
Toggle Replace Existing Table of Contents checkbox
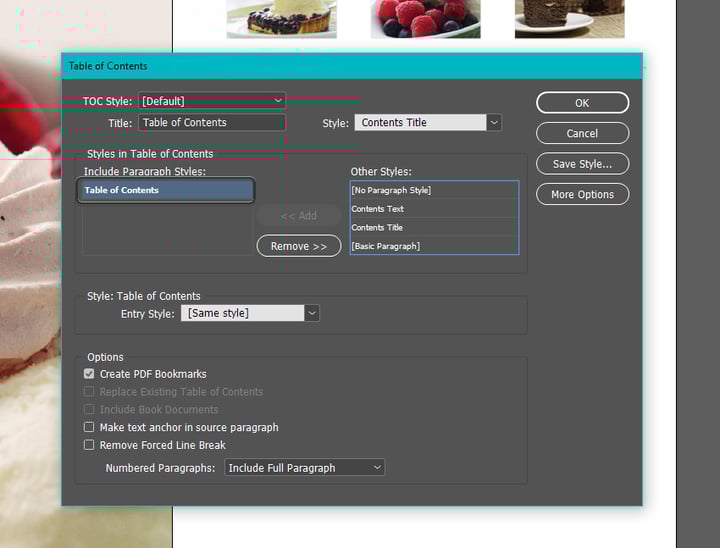click(x=89, y=392)
